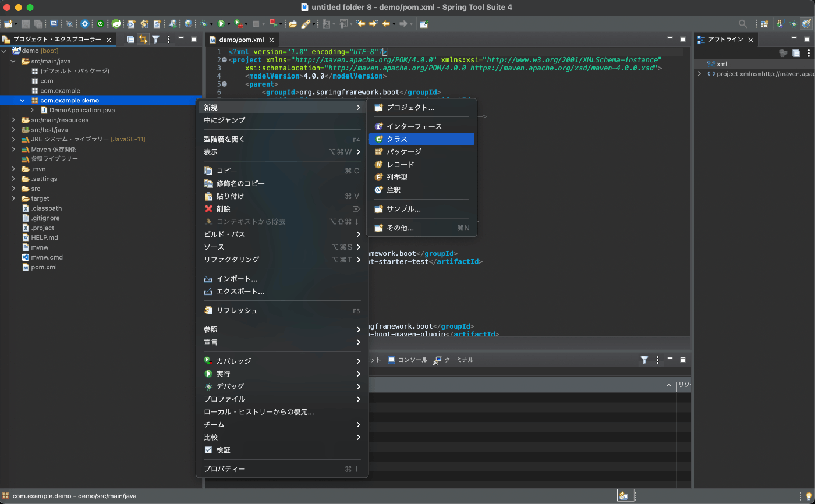Viewport: 815px width, 504px height.
Task: Click the New wizard toolbar icon
Action: pyautogui.click(x=8, y=24)
